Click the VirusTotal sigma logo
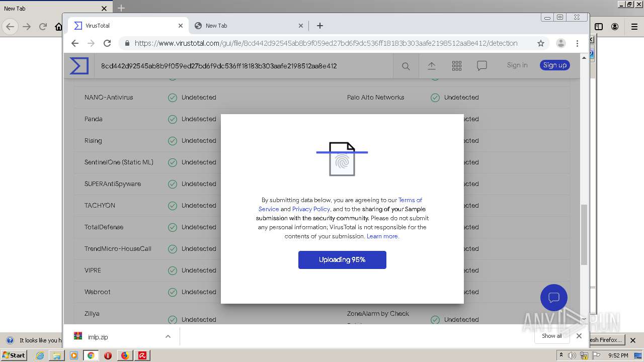The height and width of the screenshot is (362, 644). click(79, 66)
